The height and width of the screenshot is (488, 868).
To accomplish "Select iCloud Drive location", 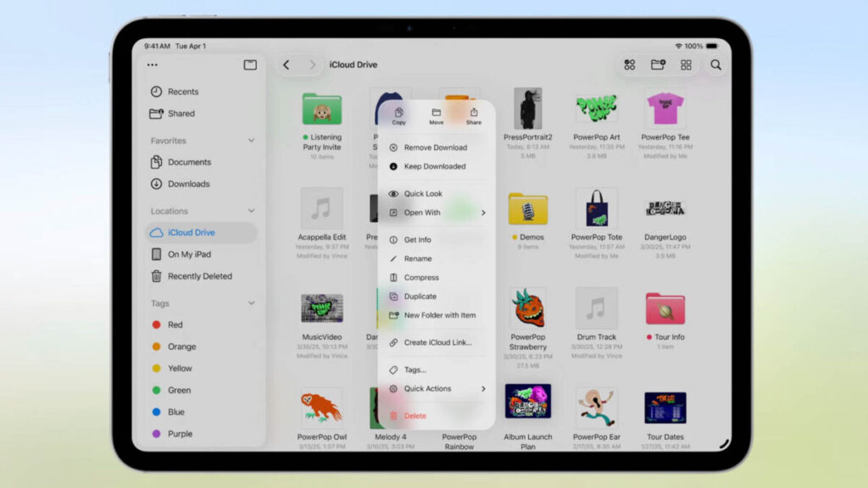I will click(202, 232).
